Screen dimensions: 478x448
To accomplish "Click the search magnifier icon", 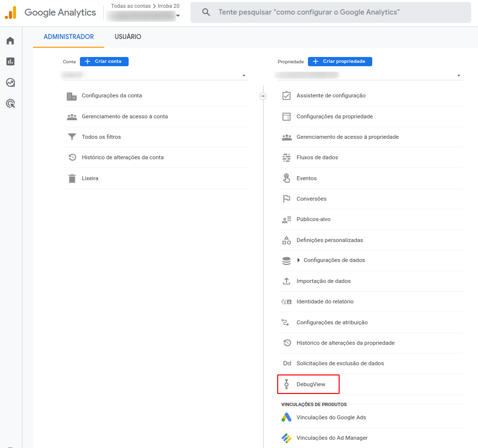I will click(206, 12).
